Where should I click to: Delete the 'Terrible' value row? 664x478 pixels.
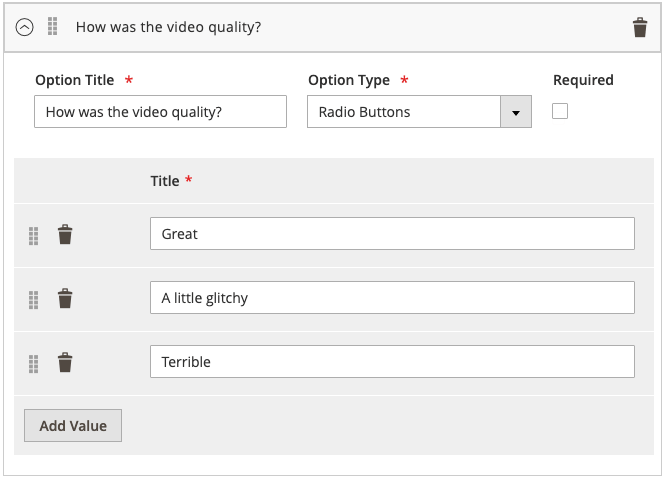pos(65,363)
